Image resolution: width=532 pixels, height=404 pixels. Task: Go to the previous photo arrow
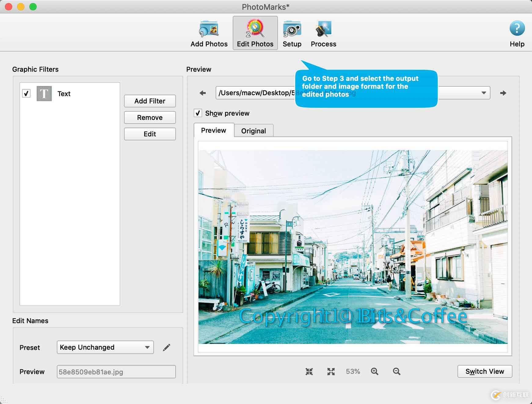click(x=203, y=93)
